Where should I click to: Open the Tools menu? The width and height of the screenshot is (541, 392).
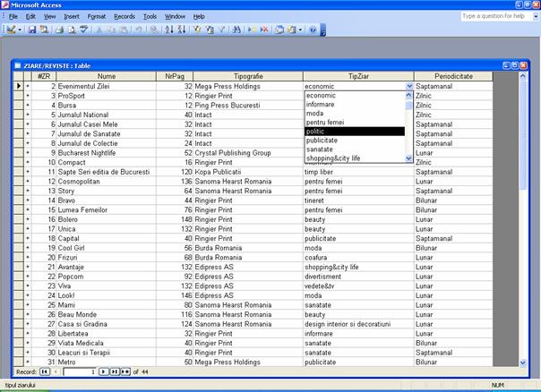coord(150,16)
